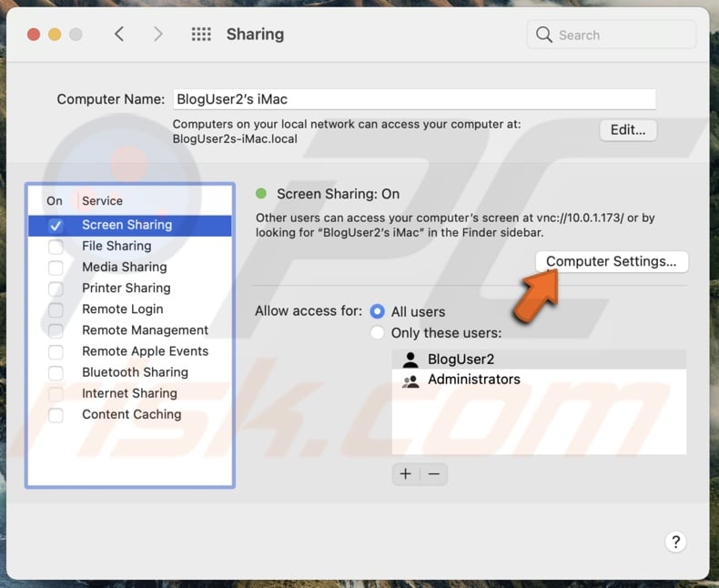The height and width of the screenshot is (588, 719).
Task: Show all preferences grid icon
Action: click(201, 34)
